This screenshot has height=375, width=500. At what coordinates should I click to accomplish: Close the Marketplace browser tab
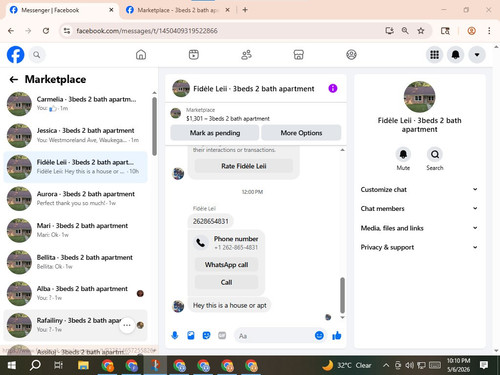point(227,10)
